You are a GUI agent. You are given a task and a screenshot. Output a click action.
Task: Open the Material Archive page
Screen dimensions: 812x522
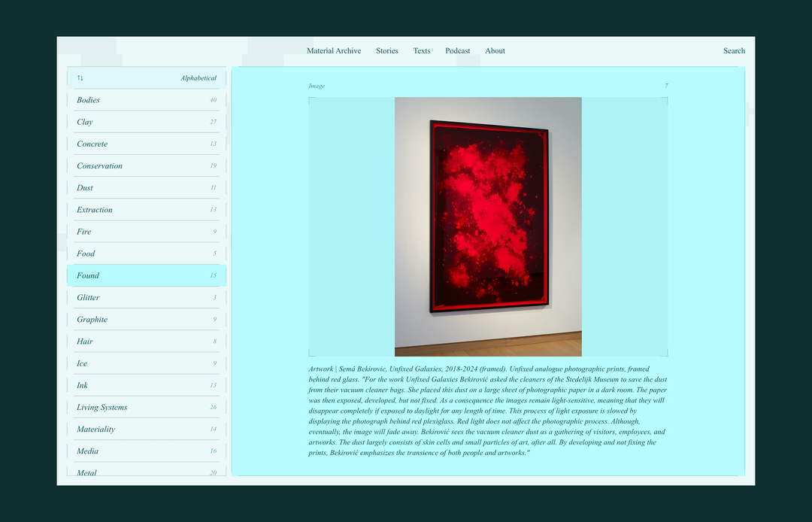click(334, 50)
